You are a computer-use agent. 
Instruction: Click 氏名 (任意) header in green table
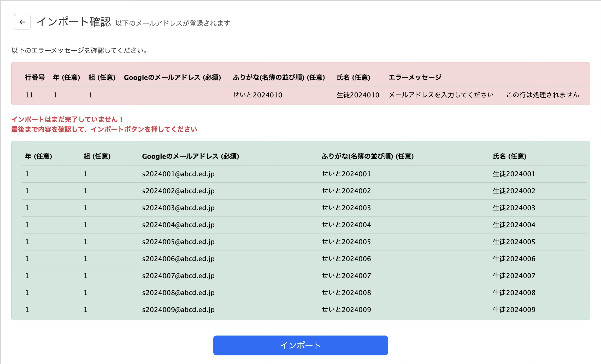tap(509, 156)
